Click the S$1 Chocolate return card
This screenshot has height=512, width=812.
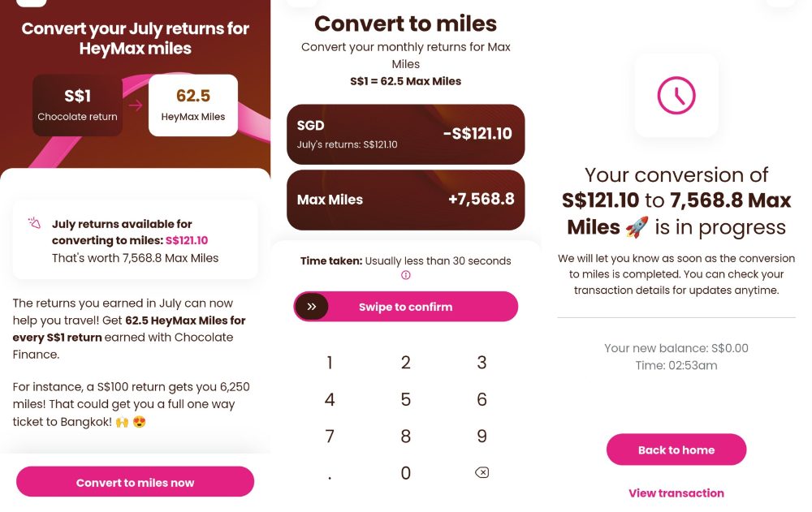[77, 105]
